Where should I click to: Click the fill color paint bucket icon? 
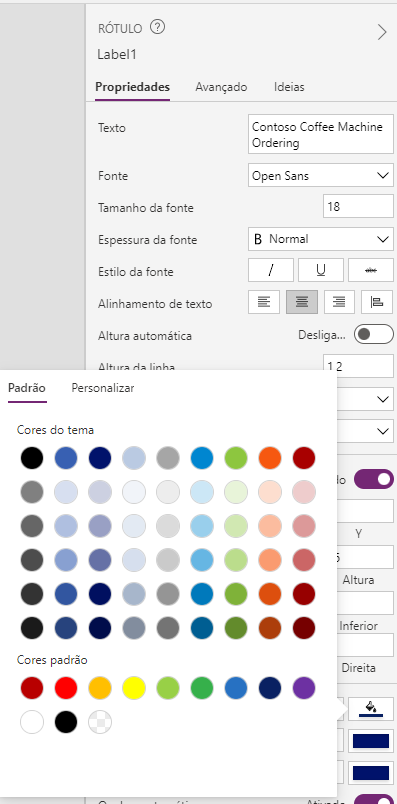pyautogui.click(x=371, y=709)
